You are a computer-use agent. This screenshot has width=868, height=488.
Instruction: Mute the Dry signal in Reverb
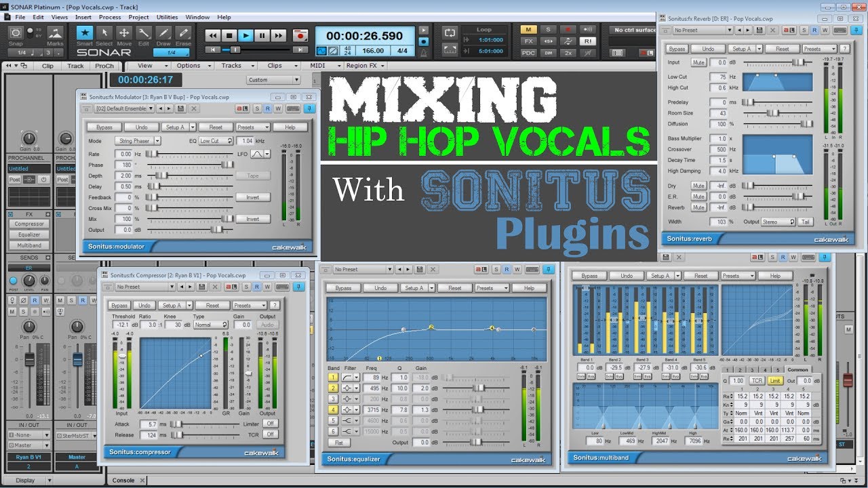tap(698, 186)
